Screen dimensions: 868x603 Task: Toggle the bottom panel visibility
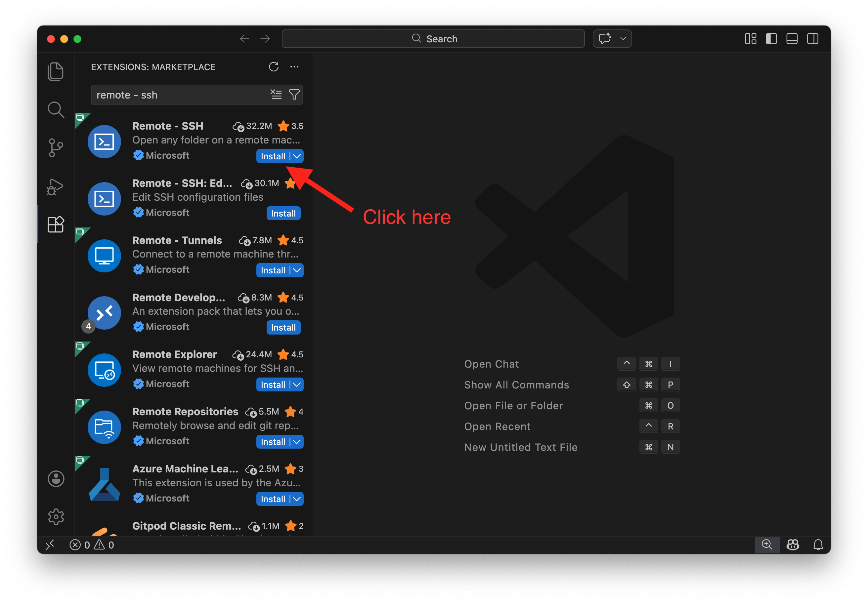[792, 39]
